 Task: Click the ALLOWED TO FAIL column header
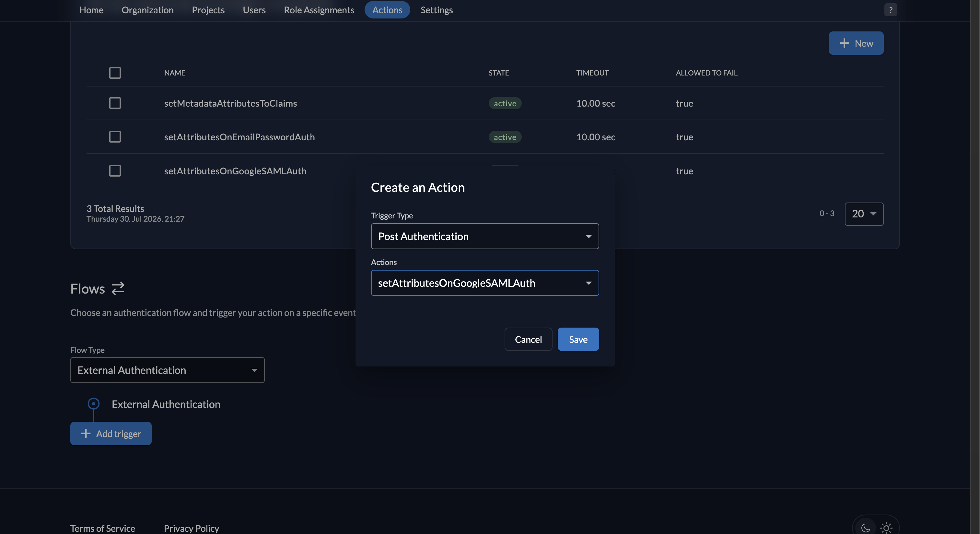[706, 73]
